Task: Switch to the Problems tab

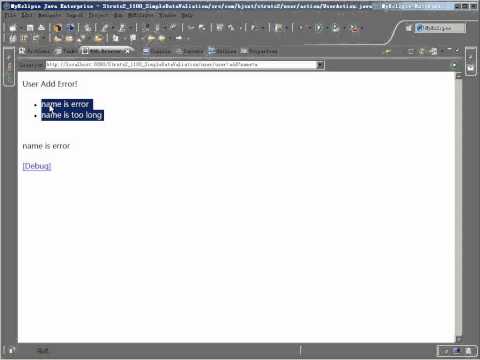Action: pos(35,51)
